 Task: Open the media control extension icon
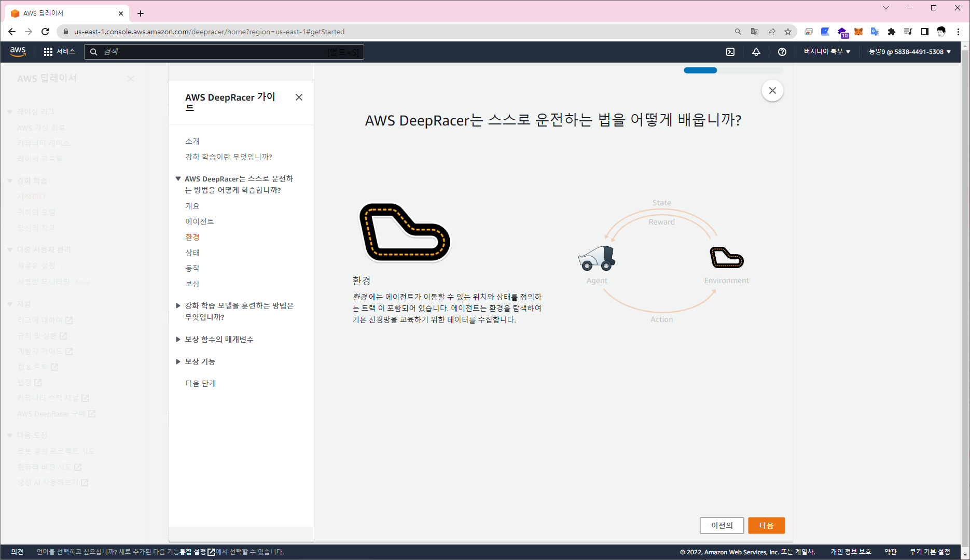pos(908,32)
